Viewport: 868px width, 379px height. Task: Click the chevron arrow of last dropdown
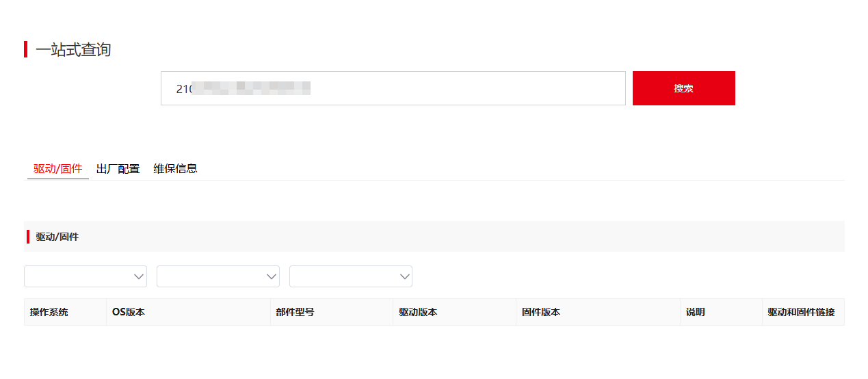pyautogui.click(x=404, y=276)
